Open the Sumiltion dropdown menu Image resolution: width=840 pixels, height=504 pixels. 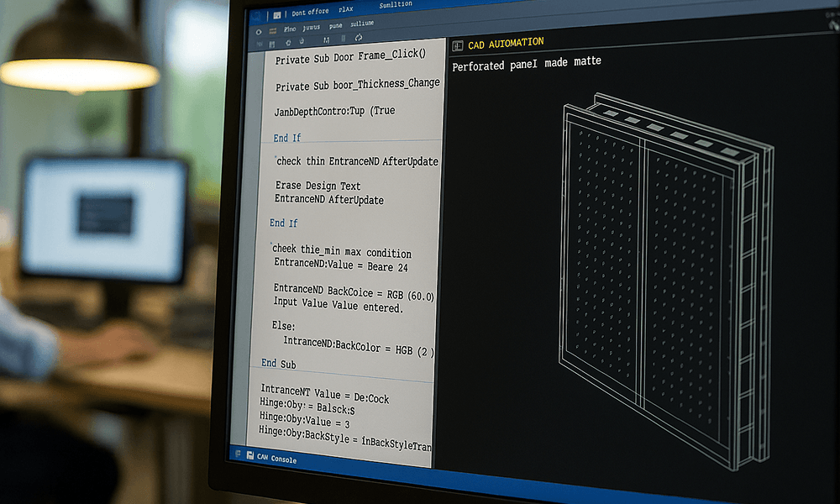click(x=395, y=4)
